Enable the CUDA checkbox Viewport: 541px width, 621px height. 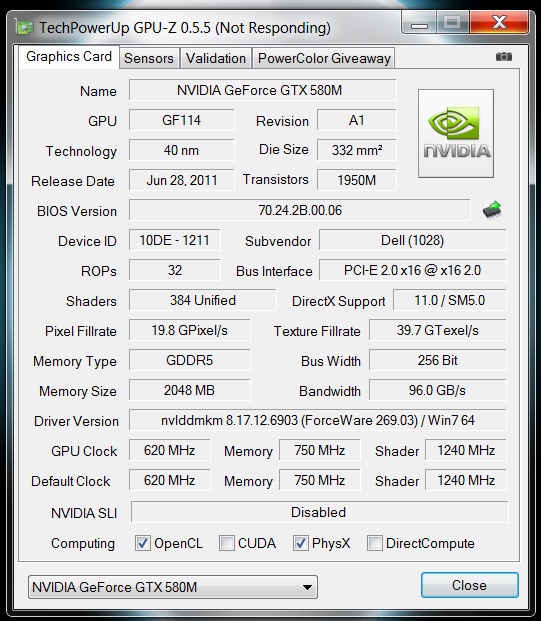(227, 543)
